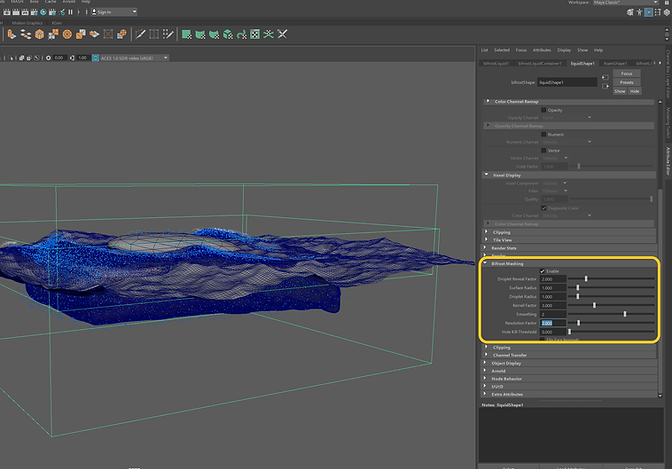This screenshot has width=672, height=469.
Task: Check the Vector checkbox
Action: click(x=543, y=150)
